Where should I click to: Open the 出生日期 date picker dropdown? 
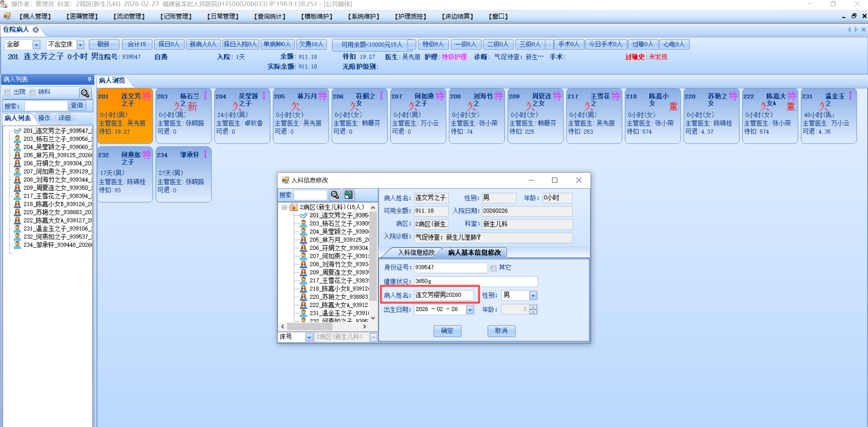[x=470, y=309]
